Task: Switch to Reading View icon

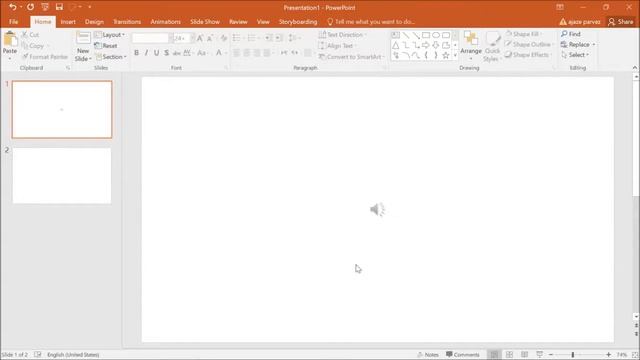Action: [x=524, y=355]
